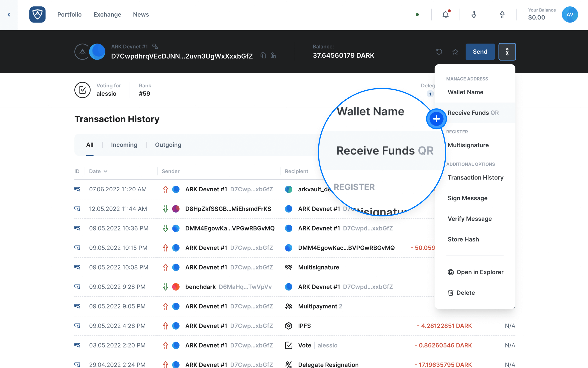
Task: Click the Vote checkmark icon in the table
Action: pyautogui.click(x=288, y=345)
